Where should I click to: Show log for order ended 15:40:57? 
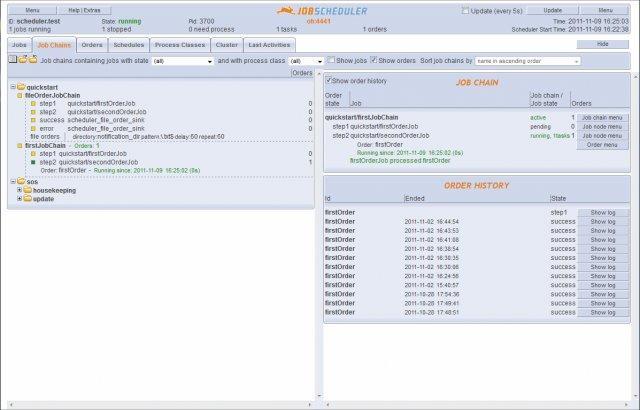pyautogui.click(x=603, y=285)
